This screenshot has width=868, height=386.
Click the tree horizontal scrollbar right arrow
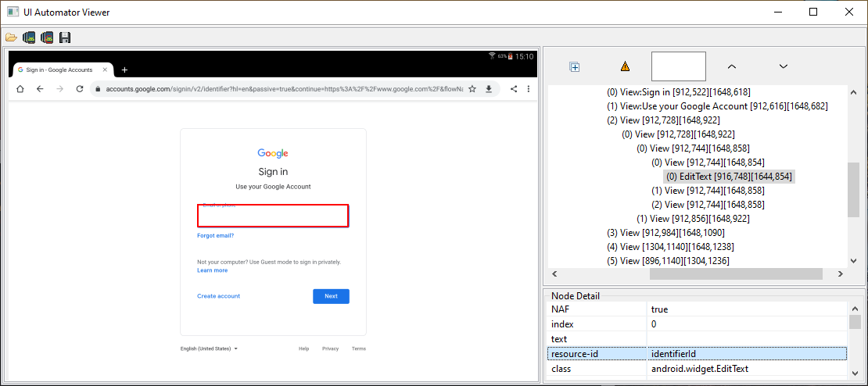(840, 273)
